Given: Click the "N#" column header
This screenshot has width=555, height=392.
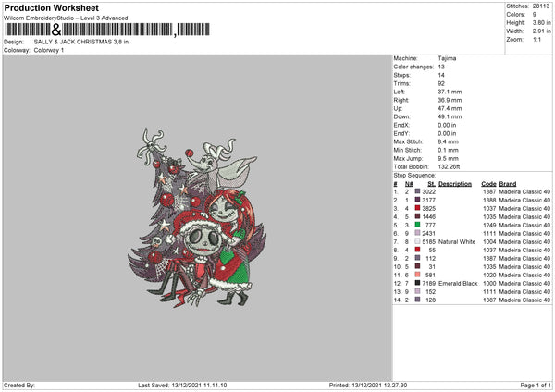Looking at the screenshot, I should click(x=409, y=184).
